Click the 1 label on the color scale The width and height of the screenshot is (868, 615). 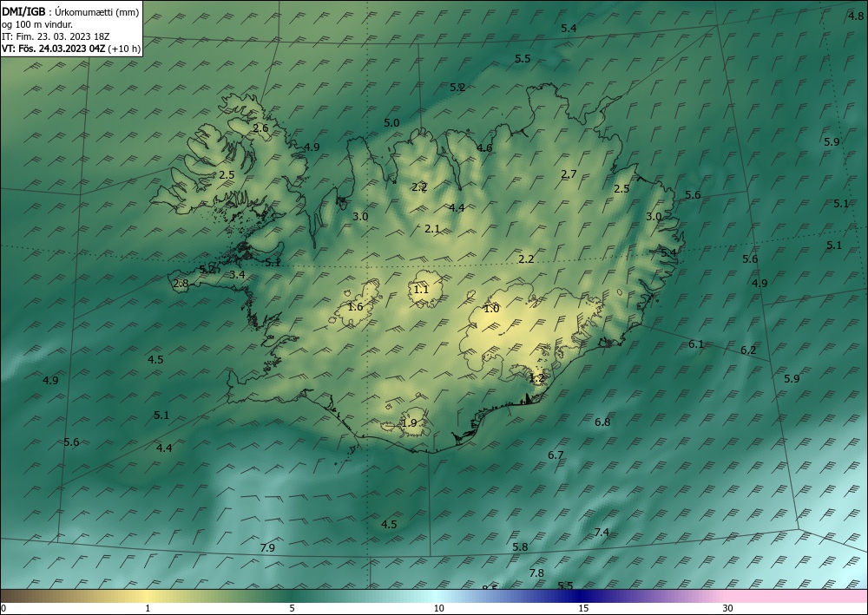tap(148, 608)
